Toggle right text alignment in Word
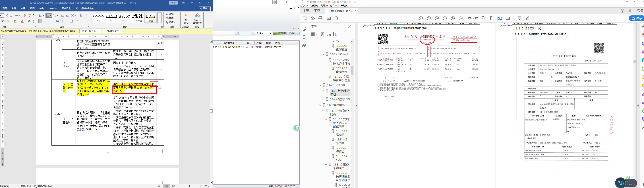 [x=49, y=21]
